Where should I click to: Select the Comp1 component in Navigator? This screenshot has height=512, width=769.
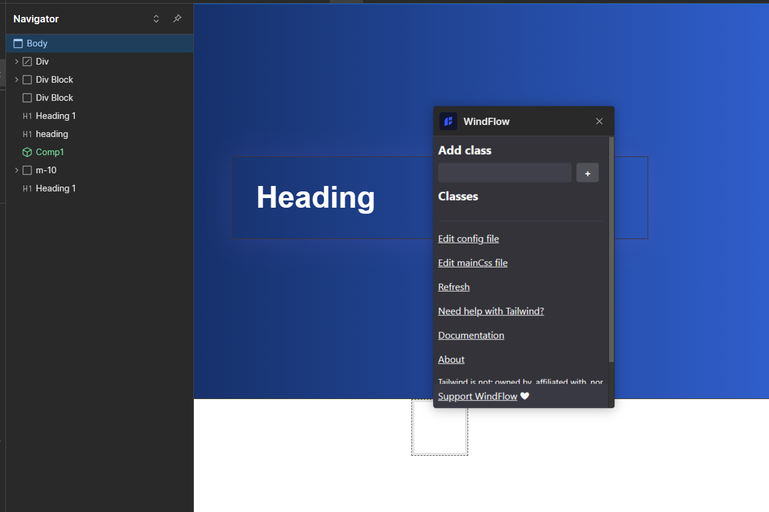[100, 152]
